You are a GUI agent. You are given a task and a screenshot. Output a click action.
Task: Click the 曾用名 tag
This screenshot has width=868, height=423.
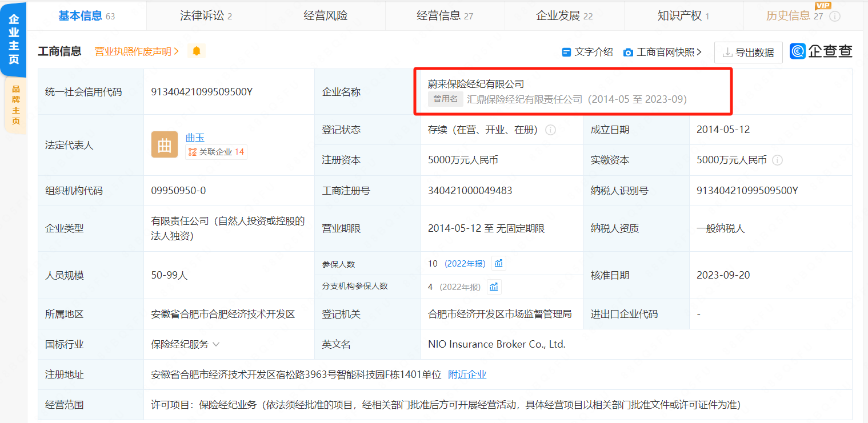(x=445, y=99)
